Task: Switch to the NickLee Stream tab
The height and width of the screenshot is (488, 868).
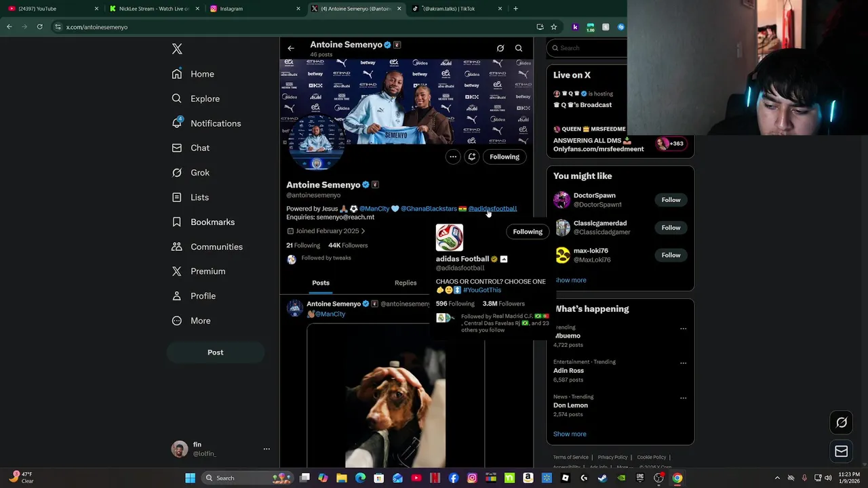Action: (155, 9)
